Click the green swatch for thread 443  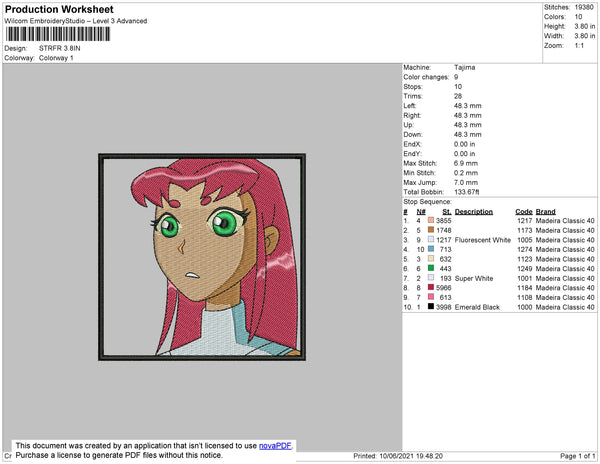pos(431,268)
